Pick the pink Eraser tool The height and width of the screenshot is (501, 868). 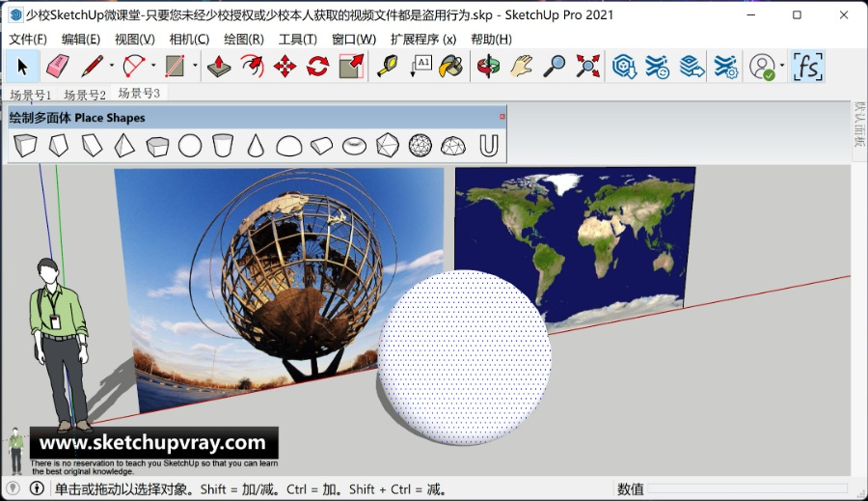tap(57, 67)
